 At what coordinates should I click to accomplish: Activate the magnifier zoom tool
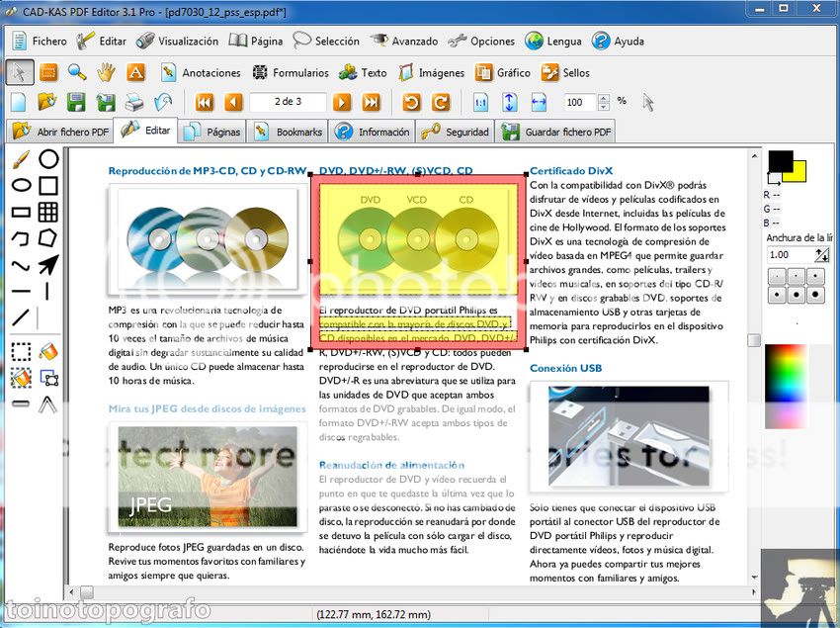pyautogui.click(x=77, y=72)
